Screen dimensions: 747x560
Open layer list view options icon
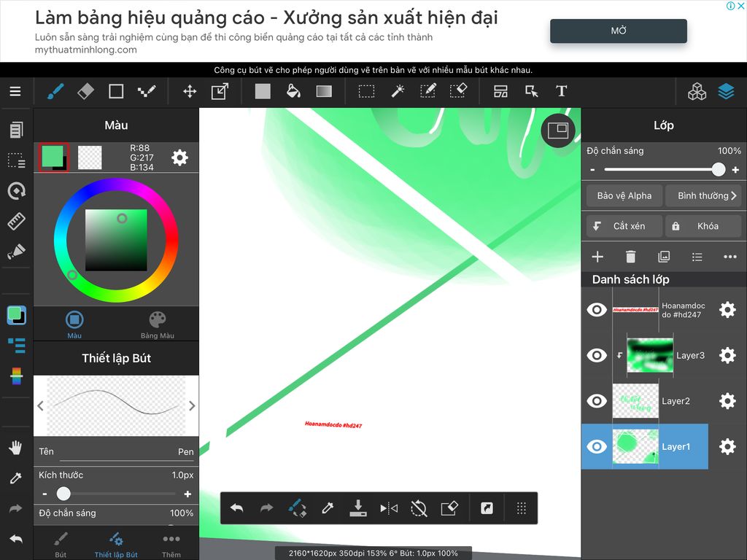tap(697, 257)
